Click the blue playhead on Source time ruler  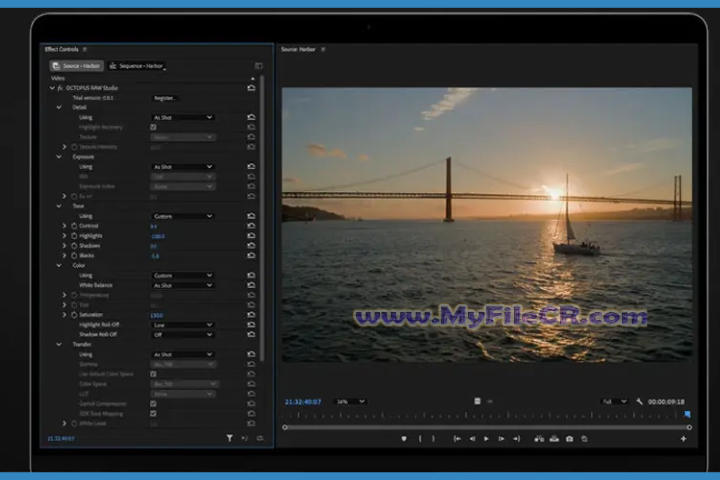point(687,414)
